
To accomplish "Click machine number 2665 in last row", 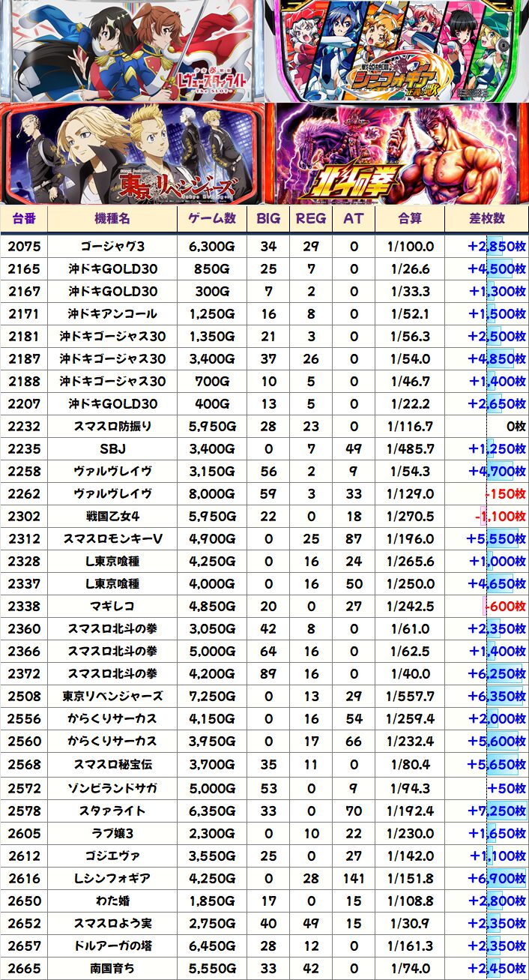I will 24,968.
